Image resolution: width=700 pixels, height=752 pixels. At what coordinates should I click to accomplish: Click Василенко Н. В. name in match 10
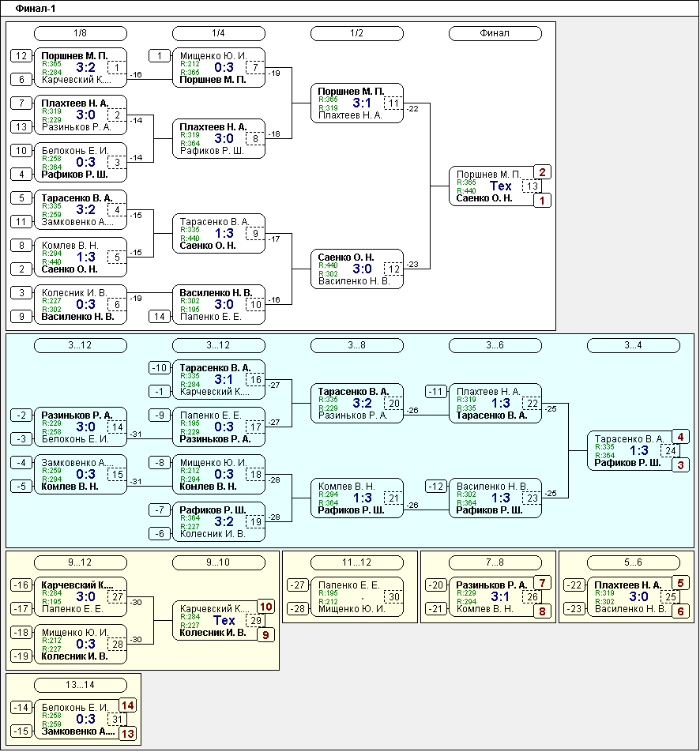tap(216, 293)
